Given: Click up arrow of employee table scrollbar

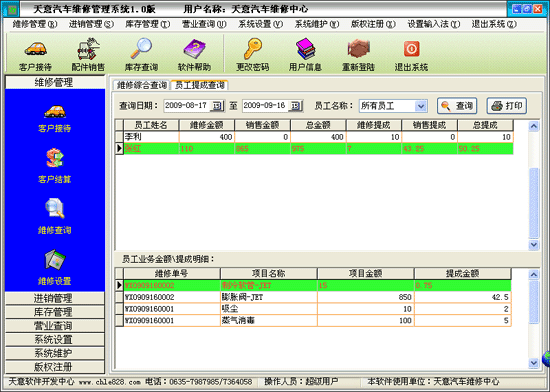Looking at the screenshot, I should 534,126.
